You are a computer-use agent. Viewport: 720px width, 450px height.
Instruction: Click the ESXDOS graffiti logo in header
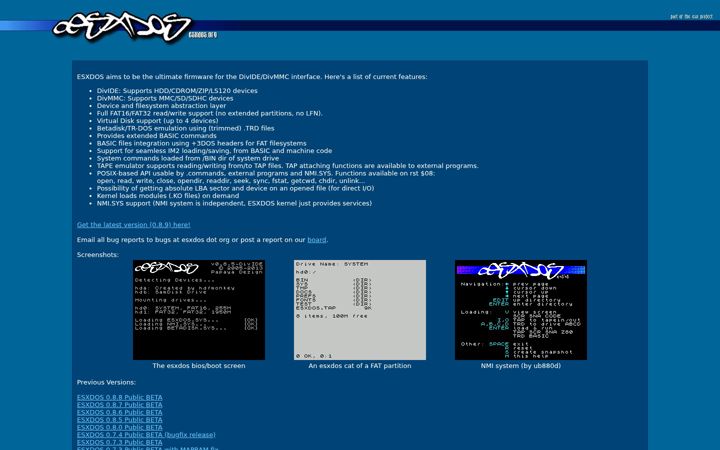click(x=122, y=27)
